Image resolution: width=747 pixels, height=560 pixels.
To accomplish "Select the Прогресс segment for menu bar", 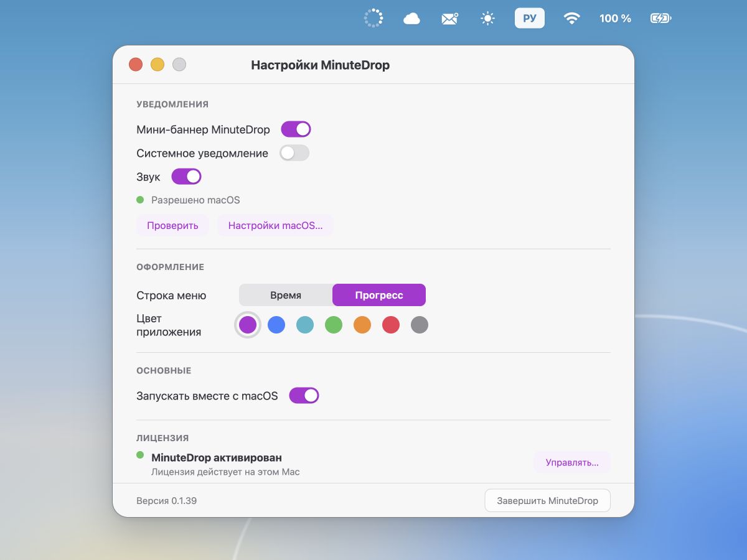I will click(379, 296).
